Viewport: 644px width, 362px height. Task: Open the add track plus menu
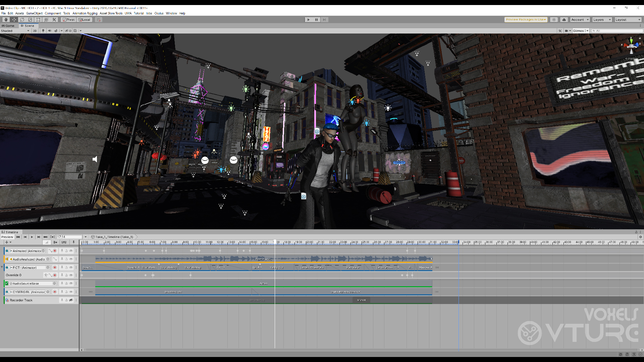click(8, 242)
